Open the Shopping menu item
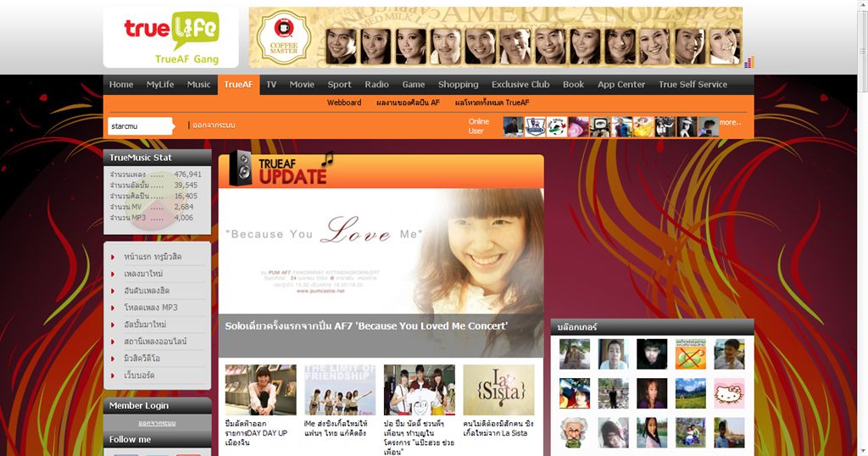 459,85
